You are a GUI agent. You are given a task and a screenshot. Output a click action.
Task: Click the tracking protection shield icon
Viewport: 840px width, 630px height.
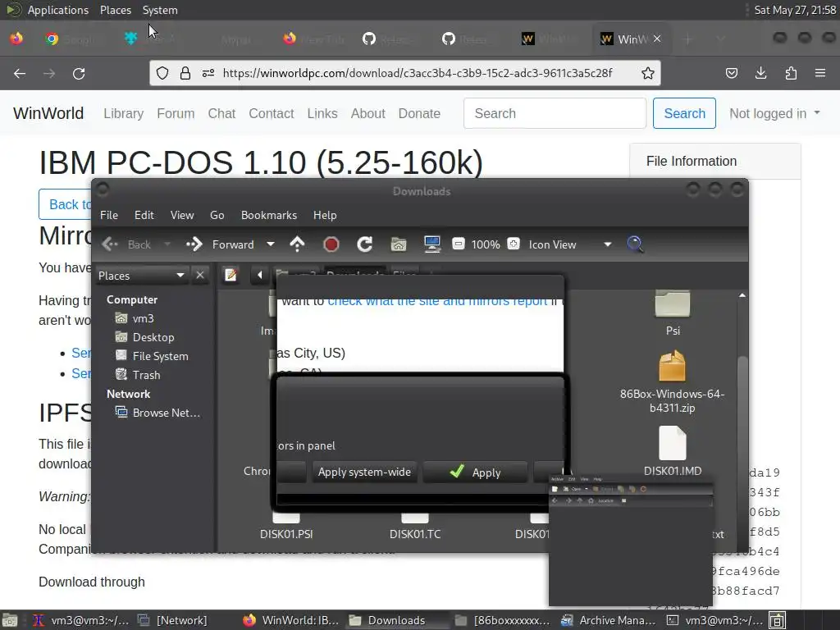point(162,73)
